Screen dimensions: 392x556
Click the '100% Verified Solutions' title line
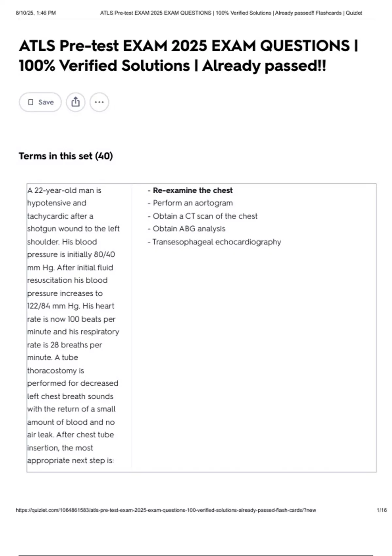(172, 66)
